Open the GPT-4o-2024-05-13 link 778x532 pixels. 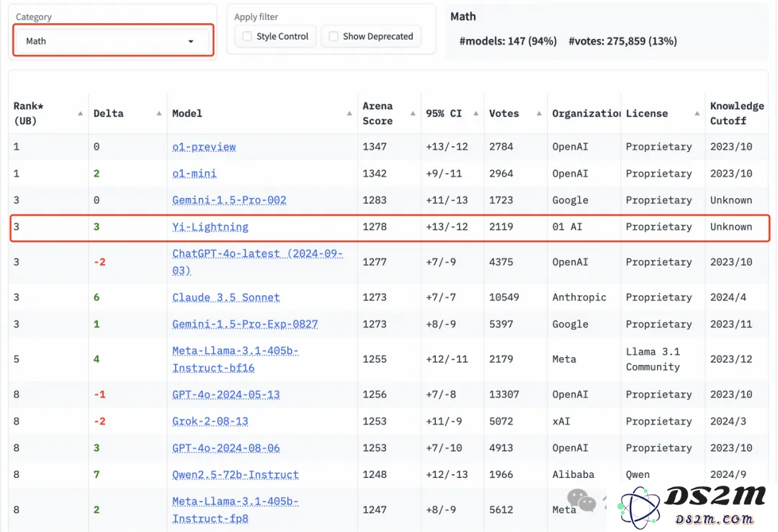pos(225,395)
